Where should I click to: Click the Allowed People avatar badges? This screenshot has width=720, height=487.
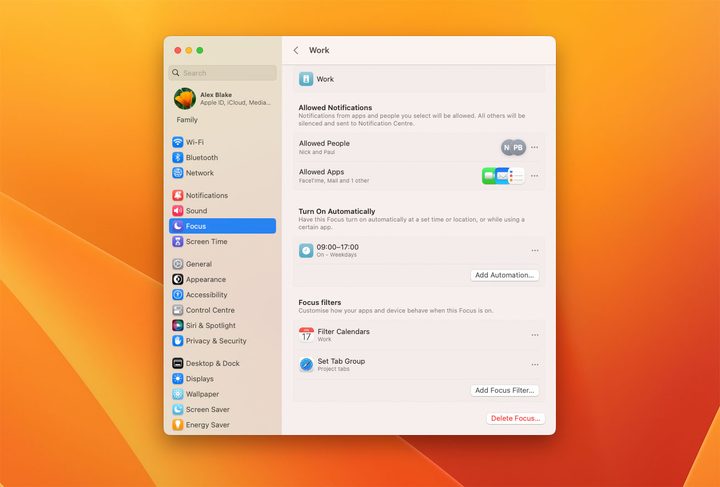(513, 147)
